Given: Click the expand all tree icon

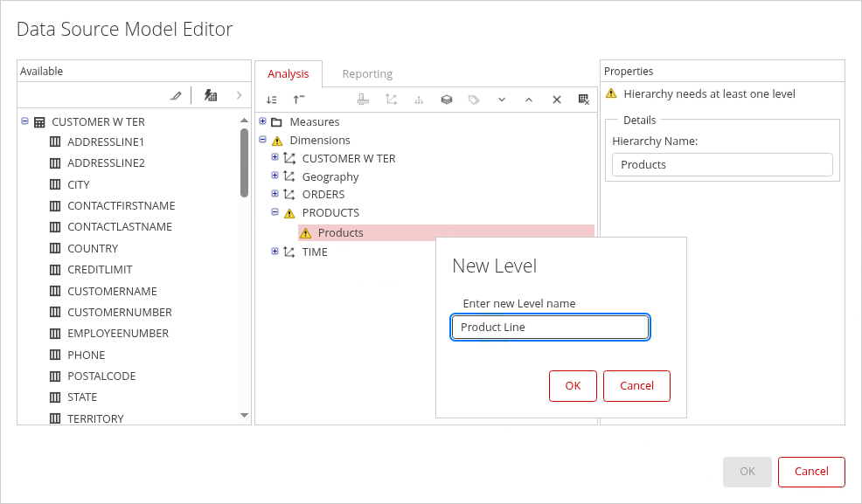Looking at the screenshot, I should 272,100.
